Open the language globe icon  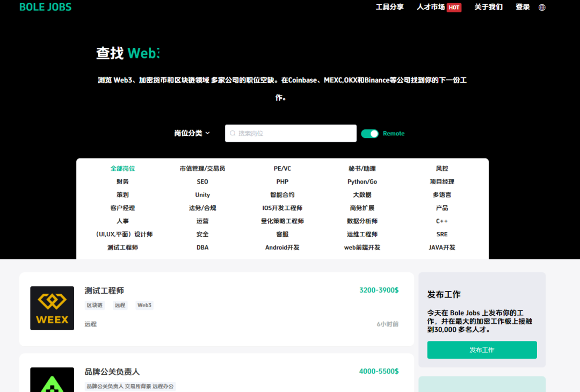[542, 8]
